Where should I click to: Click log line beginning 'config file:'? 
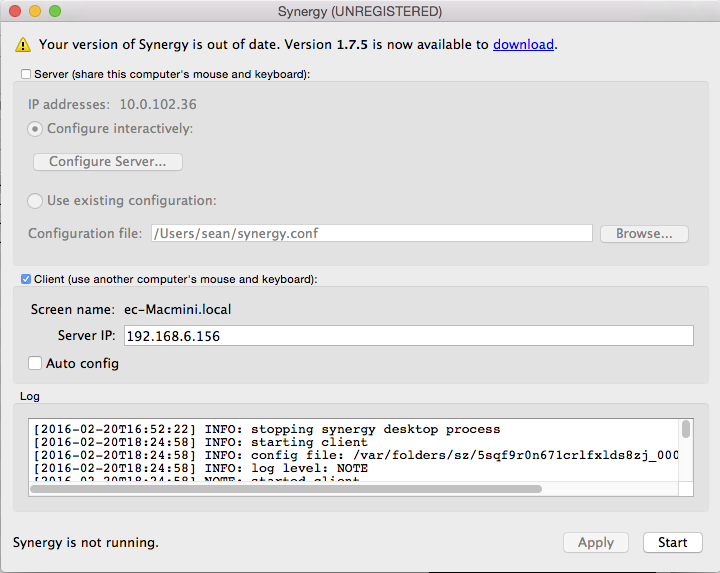coord(356,455)
